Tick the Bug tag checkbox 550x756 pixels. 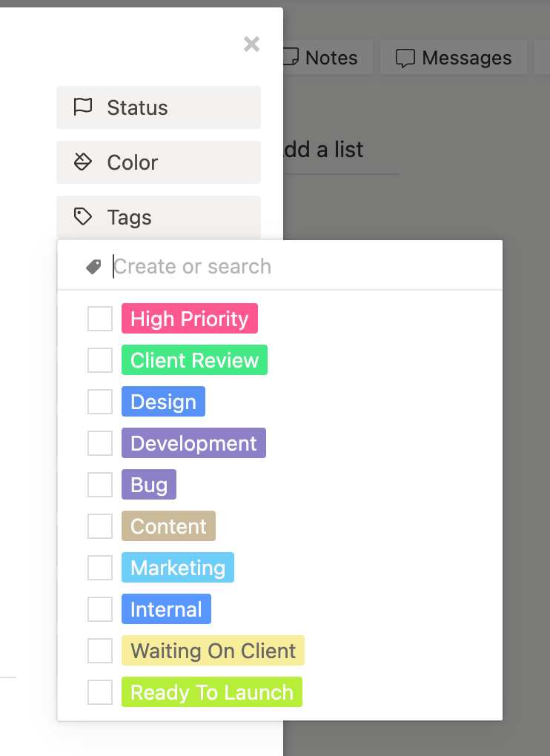coord(100,485)
